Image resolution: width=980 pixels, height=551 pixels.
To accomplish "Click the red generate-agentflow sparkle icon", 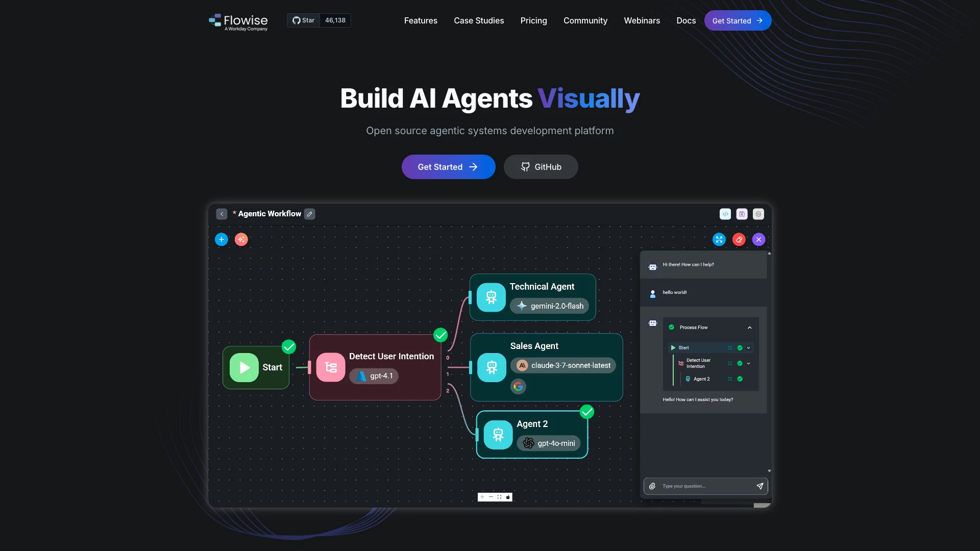I will tap(241, 239).
